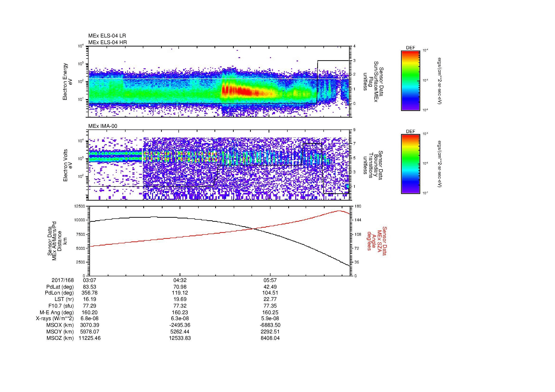Click the time tick 04:32
Screen dimensions: 555x392
tap(180, 280)
